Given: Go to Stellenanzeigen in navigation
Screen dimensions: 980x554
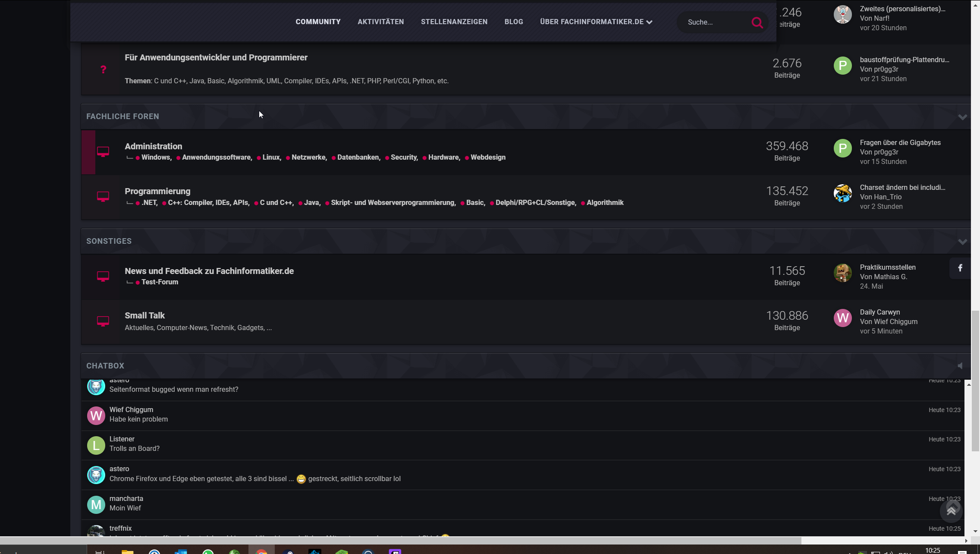Looking at the screenshot, I should (x=454, y=22).
